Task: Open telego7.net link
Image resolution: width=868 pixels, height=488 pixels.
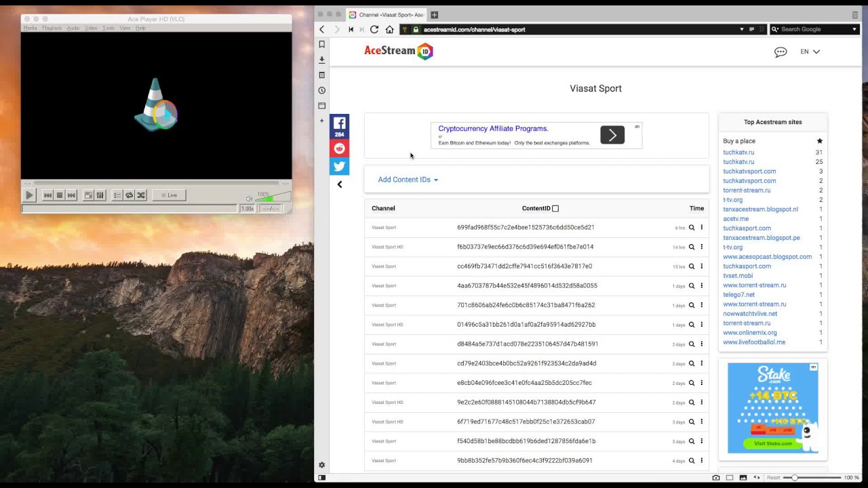Action: [738, 295]
